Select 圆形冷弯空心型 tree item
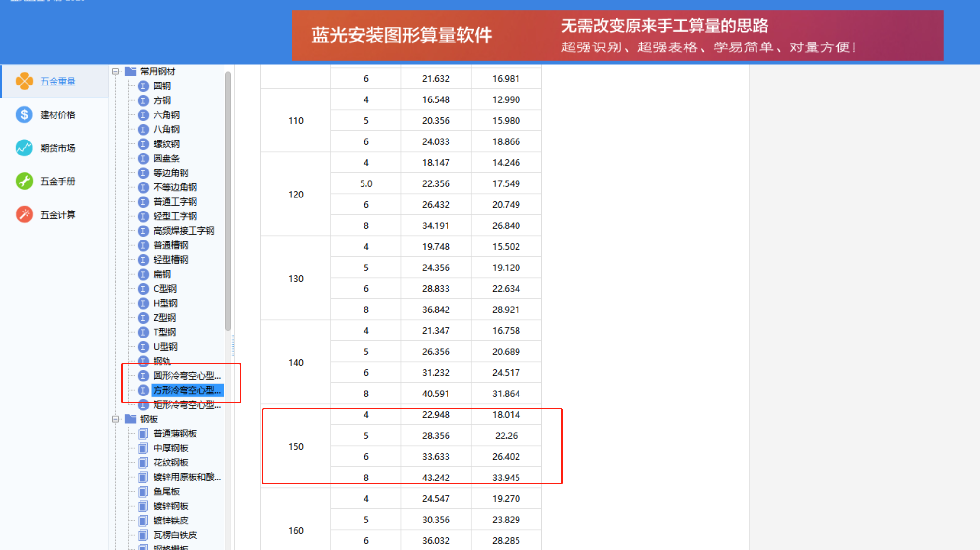The width and height of the screenshot is (980, 550). 187,376
